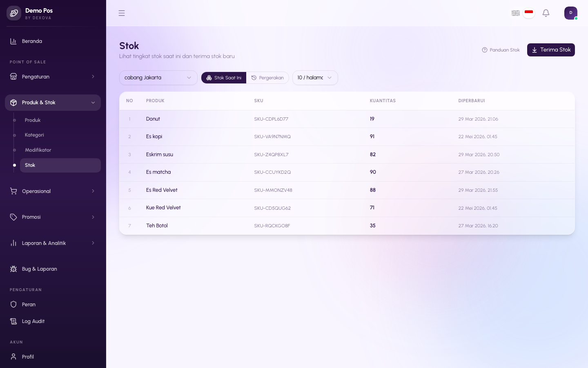Click the Demo Pos logo icon
Image resolution: width=588 pixels, height=368 pixels.
[14, 13]
